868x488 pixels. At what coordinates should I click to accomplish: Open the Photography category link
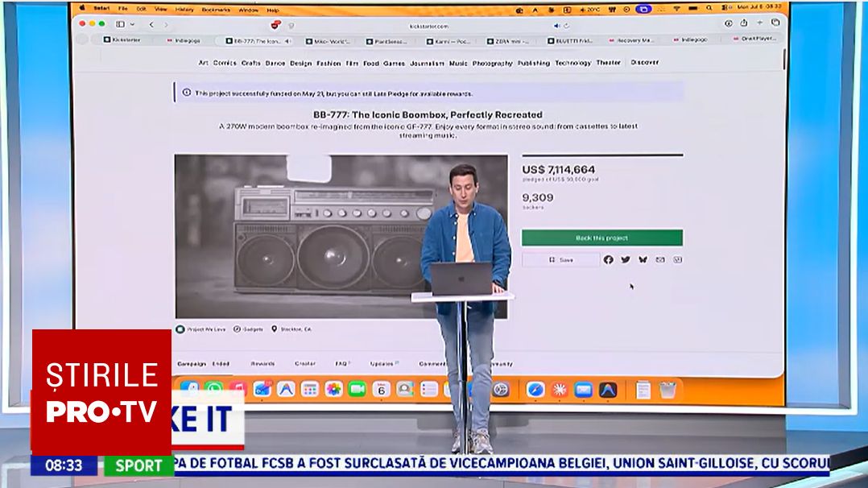493,64
